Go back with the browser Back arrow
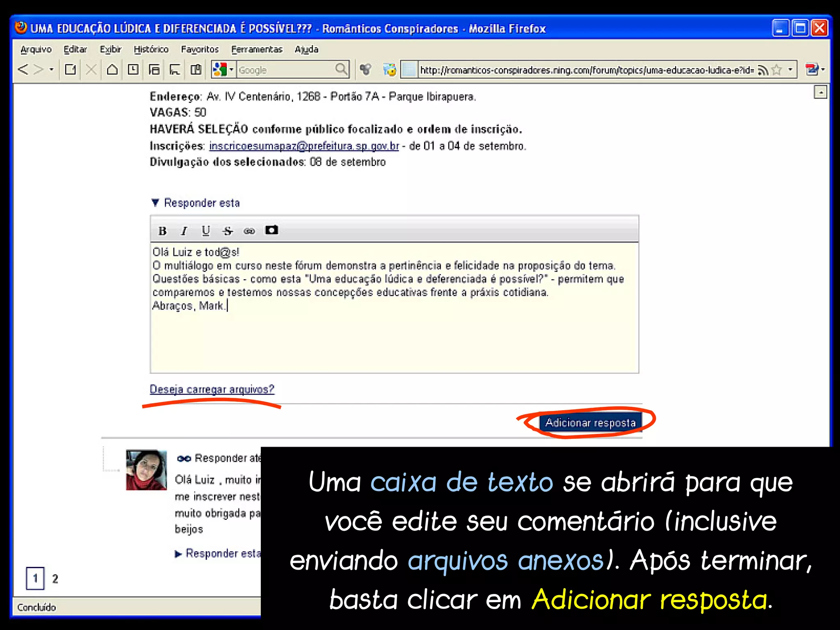840x630 pixels. point(23,70)
